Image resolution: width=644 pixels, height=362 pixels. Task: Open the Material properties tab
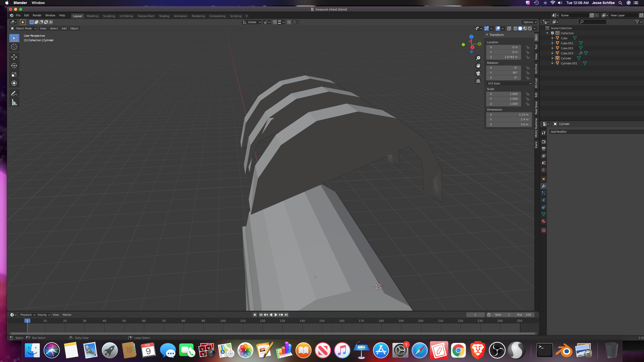coord(544,221)
